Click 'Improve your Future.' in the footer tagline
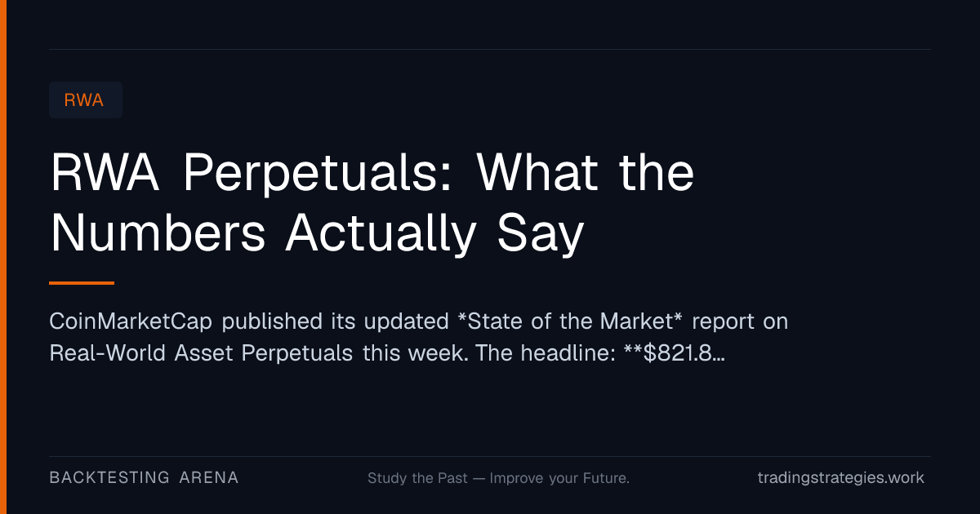Screen dimensions: 980x514 pos(559,478)
